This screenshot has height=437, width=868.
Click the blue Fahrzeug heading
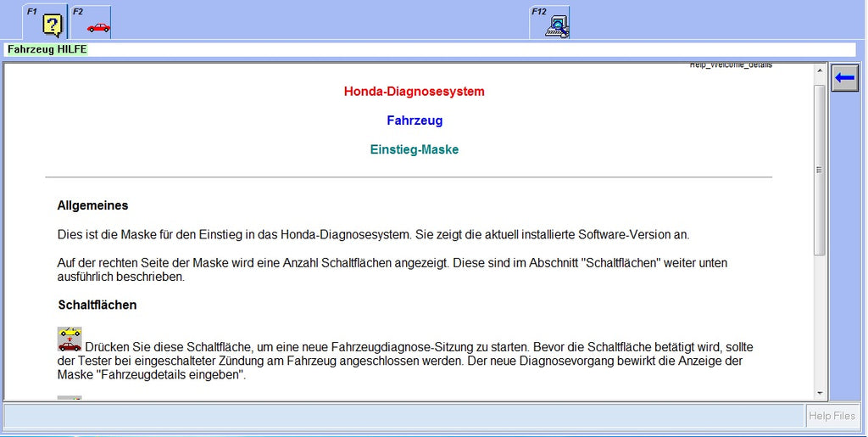(415, 120)
